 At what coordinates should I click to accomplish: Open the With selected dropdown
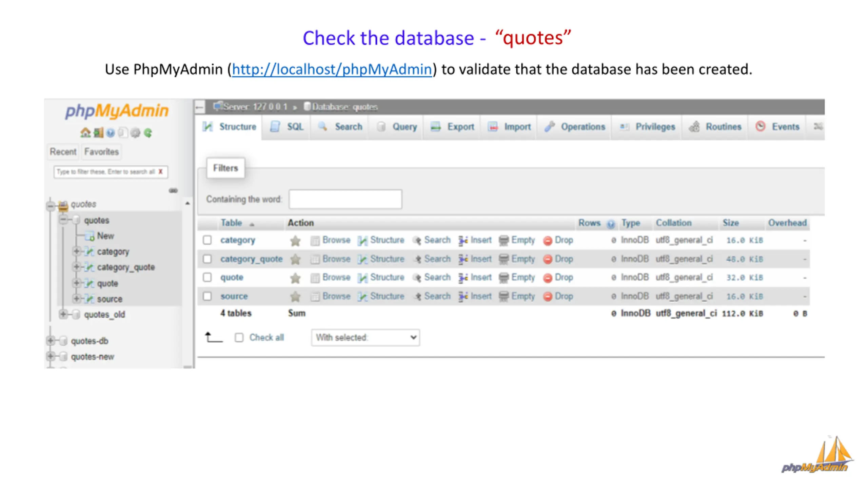tap(365, 338)
